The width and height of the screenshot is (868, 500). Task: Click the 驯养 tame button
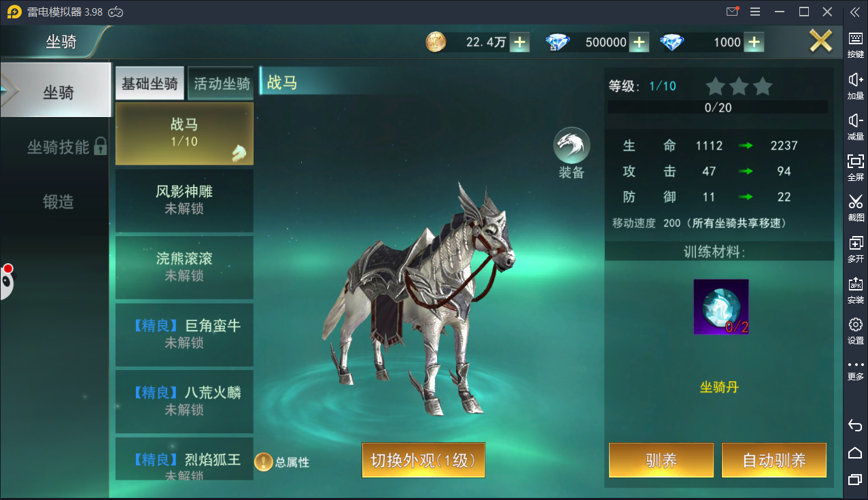point(661,461)
